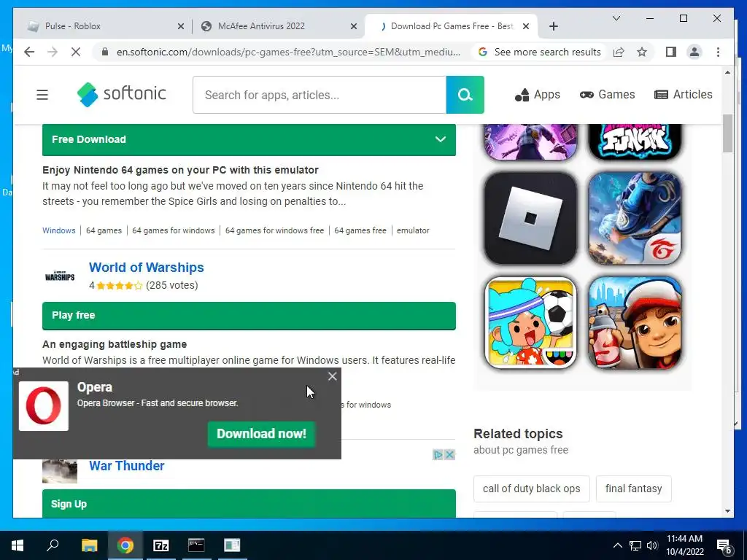Open the Softonic hamburger menu
The width and height of the screenshot is (747, 560).
42,95
